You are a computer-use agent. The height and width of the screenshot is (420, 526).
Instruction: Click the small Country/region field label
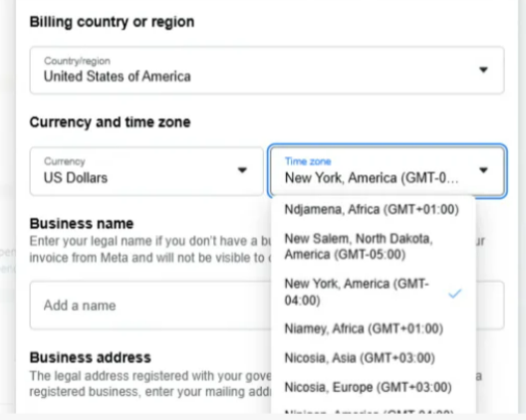tap(77, 61)
